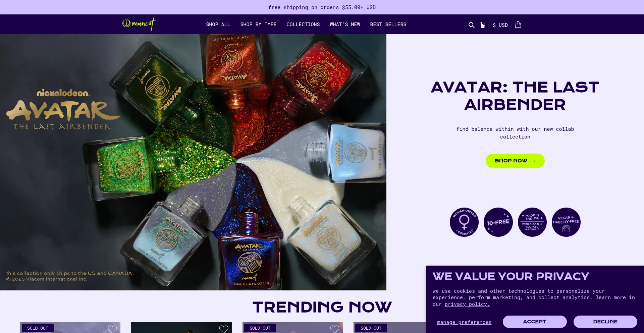Image resolution: width=644 pixels, height=333 pixels.
Task: Click the Vegan & Cruelty-Free badge
Action: point(566,222)
